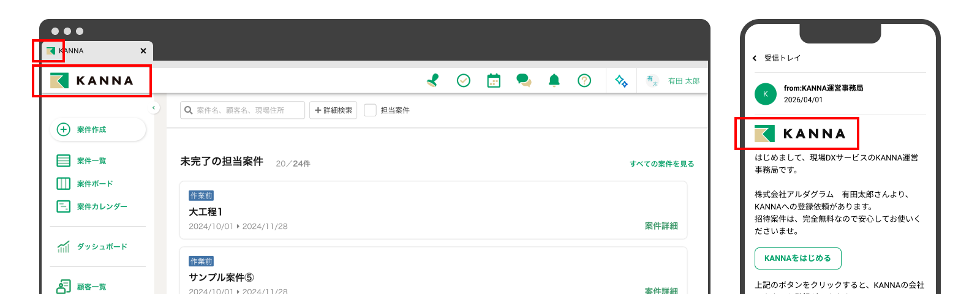Open 案件一覧 in the sidebar
Screen dimensions: 980x294
tap(91, 160)
